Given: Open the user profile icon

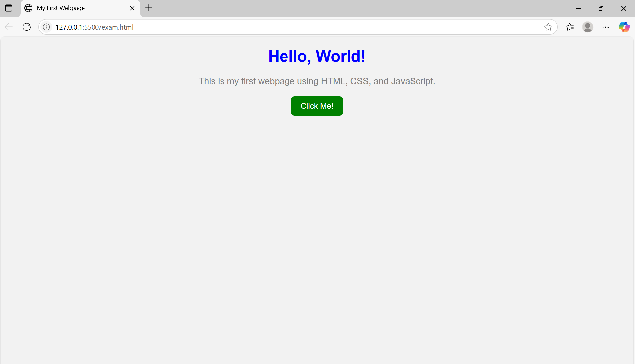Looking at the screenshot, I should [x=588, y=27].
